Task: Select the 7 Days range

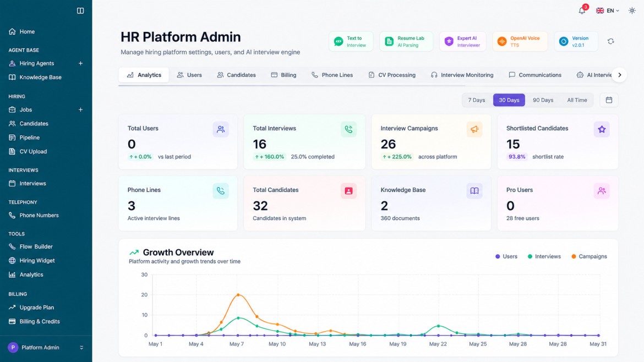Action: click(477, 100)
